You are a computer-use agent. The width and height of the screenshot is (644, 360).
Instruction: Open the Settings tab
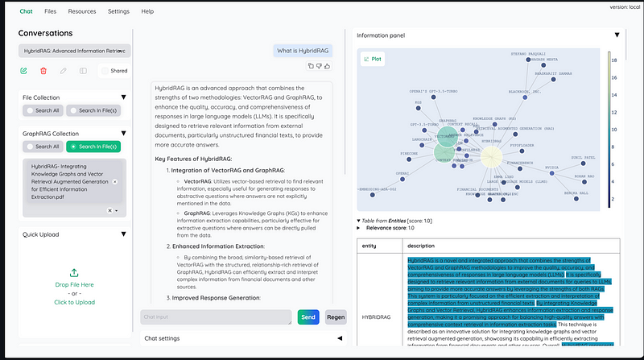[118, 11]
